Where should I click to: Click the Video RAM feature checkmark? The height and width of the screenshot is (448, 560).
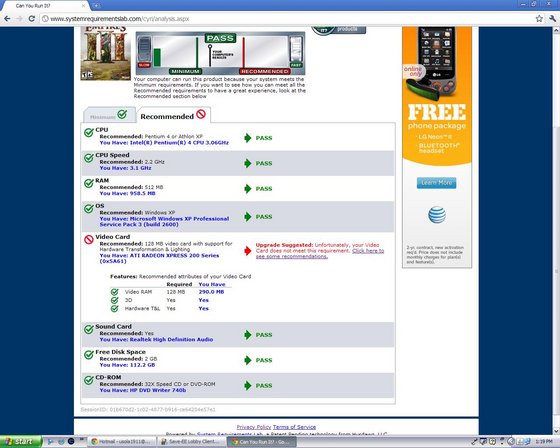(114, 292)
